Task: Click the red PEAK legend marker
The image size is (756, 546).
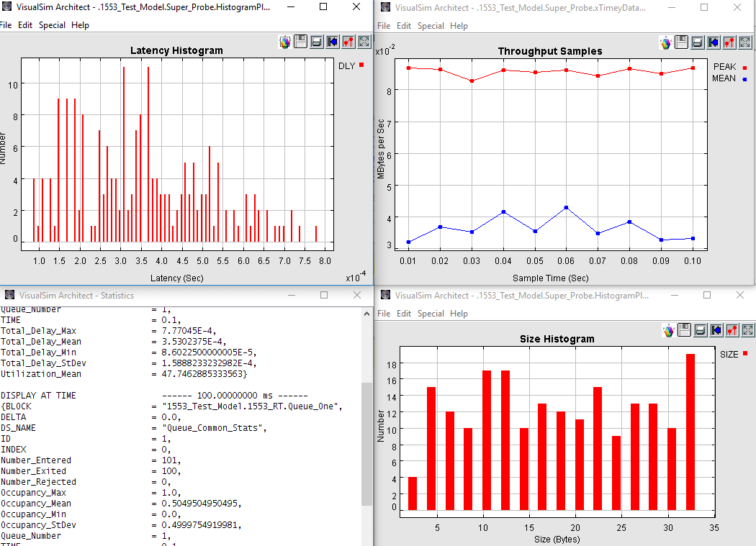Action: click(744, 67)
